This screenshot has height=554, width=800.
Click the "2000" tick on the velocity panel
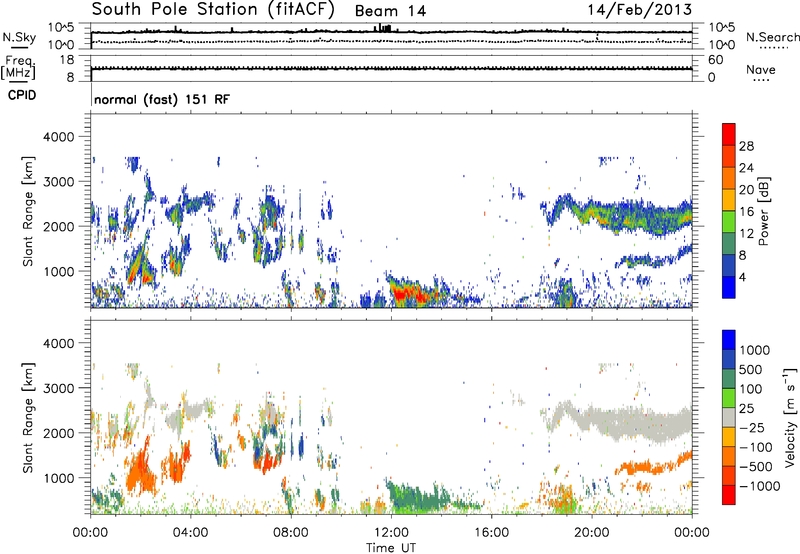coord(58,433)
